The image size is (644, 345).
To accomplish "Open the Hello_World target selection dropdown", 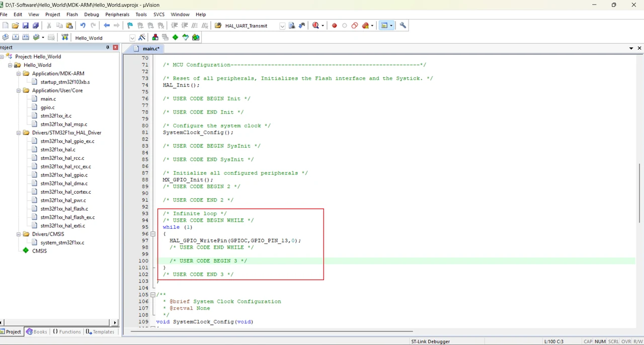I will 132,38.
